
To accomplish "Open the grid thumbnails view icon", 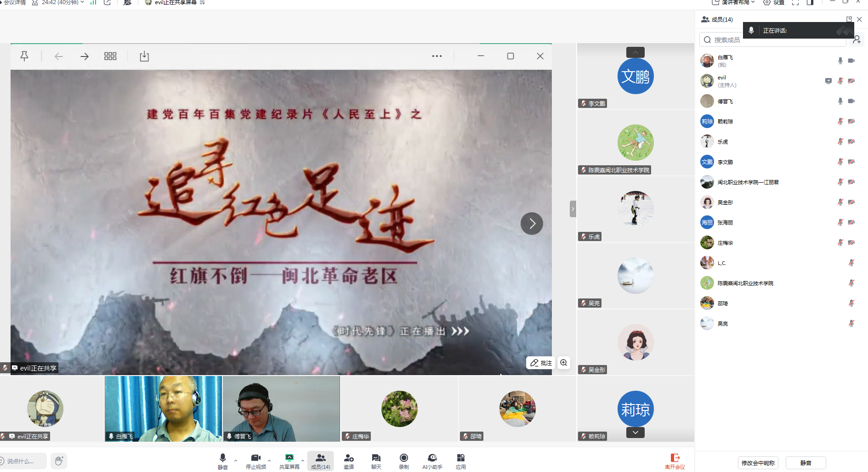I will click(110, 56).
